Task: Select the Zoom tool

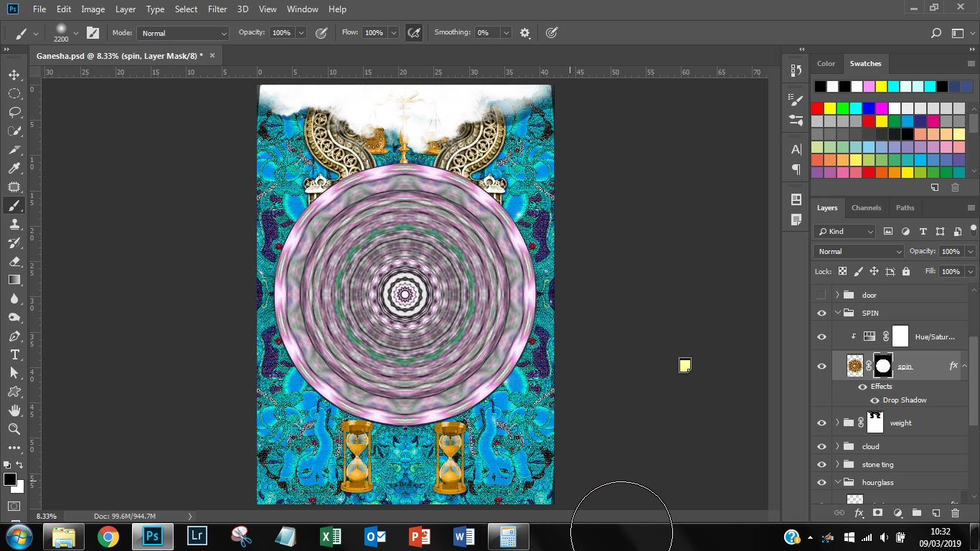Action: point(14,429)
